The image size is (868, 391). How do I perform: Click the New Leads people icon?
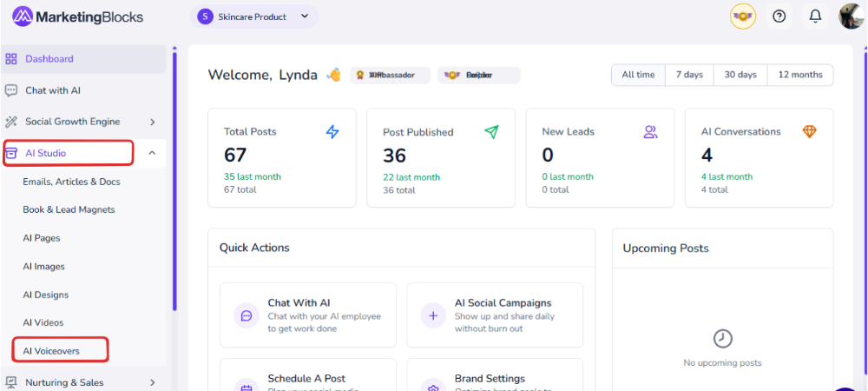(650, 132)
